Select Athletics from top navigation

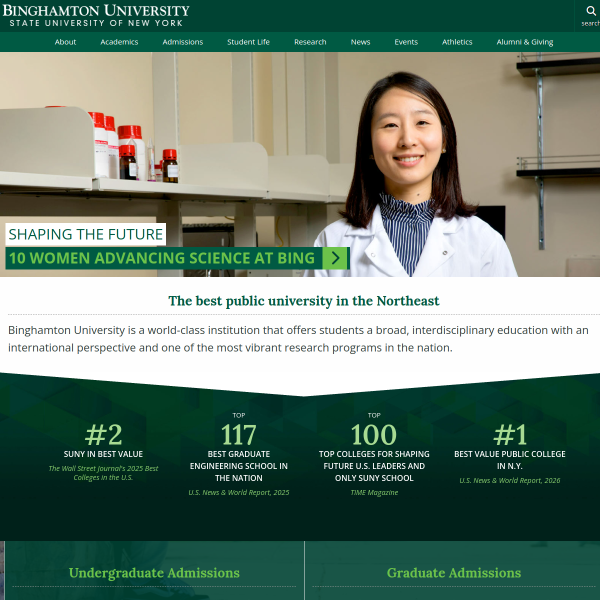[457, 42]
